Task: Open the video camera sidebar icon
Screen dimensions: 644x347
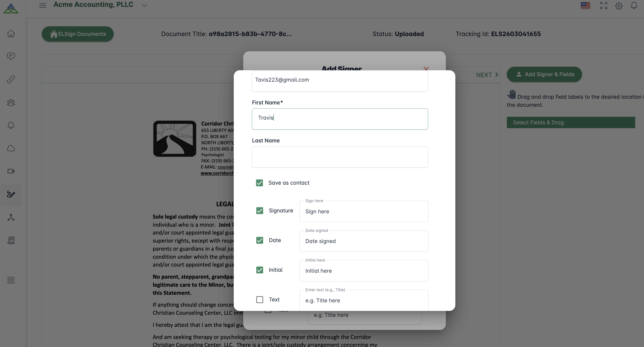Action: 11,171
